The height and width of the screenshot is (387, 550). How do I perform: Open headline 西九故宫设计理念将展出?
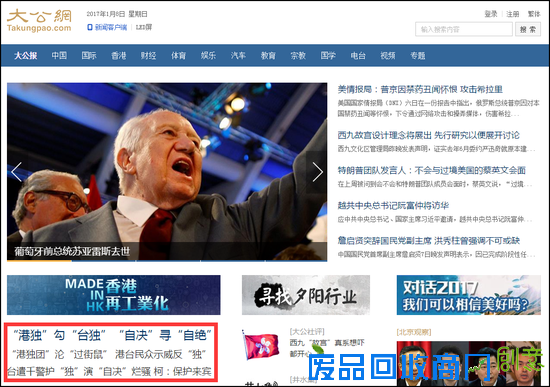click(428, 135)
